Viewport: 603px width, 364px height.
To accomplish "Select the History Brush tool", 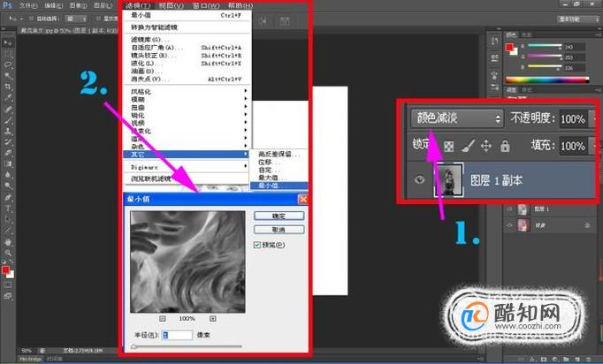I will 8,142.
